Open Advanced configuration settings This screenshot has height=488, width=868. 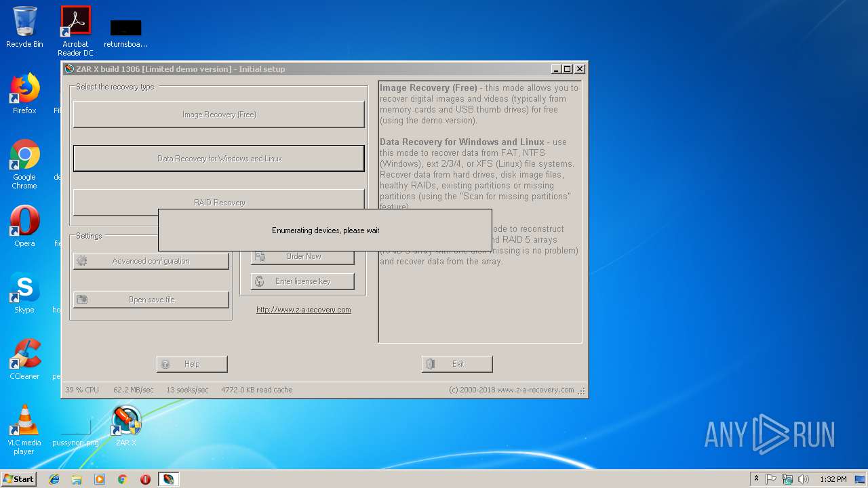coord(151,261)
